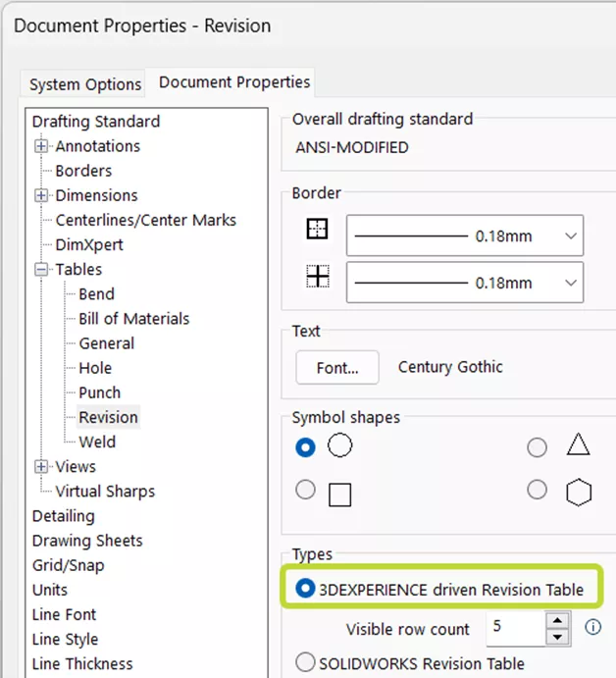Open the inner border line thickness dropdown

[570, 284]
